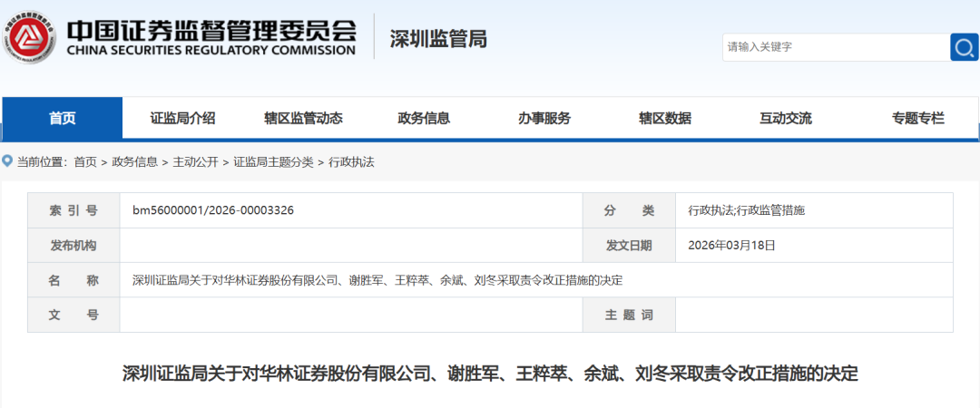Click the CSRC red emblem logo
This screenshot has width=980, height=408.
click(28, 36)
